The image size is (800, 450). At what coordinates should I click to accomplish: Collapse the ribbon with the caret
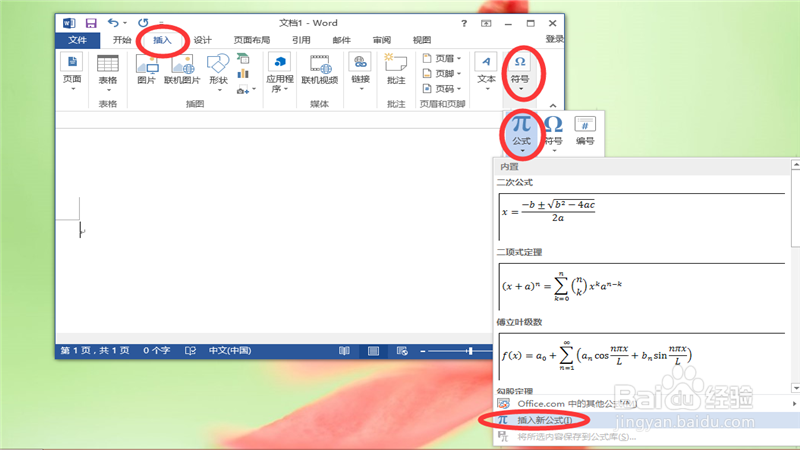point(553,106)
